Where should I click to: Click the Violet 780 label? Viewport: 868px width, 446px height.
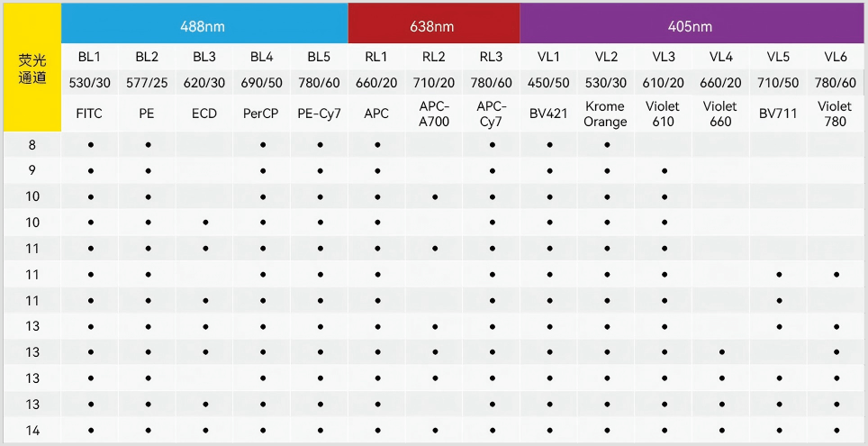pyautogui.click(x=836, y=114)
